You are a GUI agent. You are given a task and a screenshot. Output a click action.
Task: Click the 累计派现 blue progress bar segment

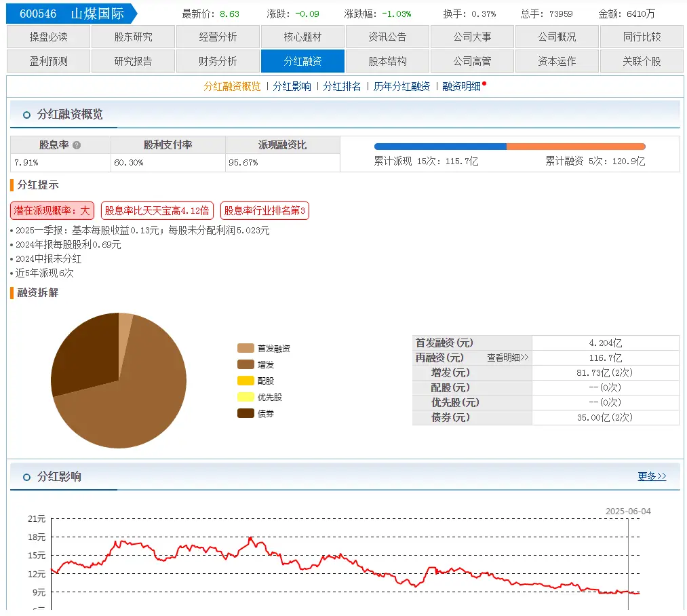[x=441, y=145]
